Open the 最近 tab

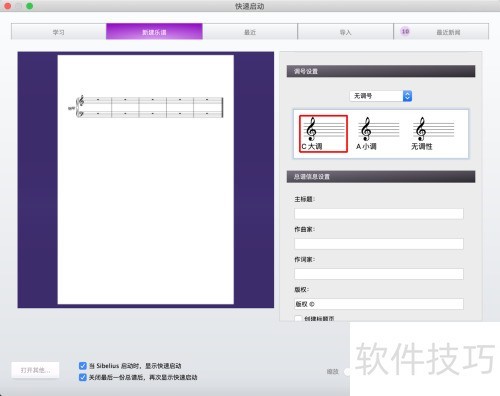click(x=250, y=32)
